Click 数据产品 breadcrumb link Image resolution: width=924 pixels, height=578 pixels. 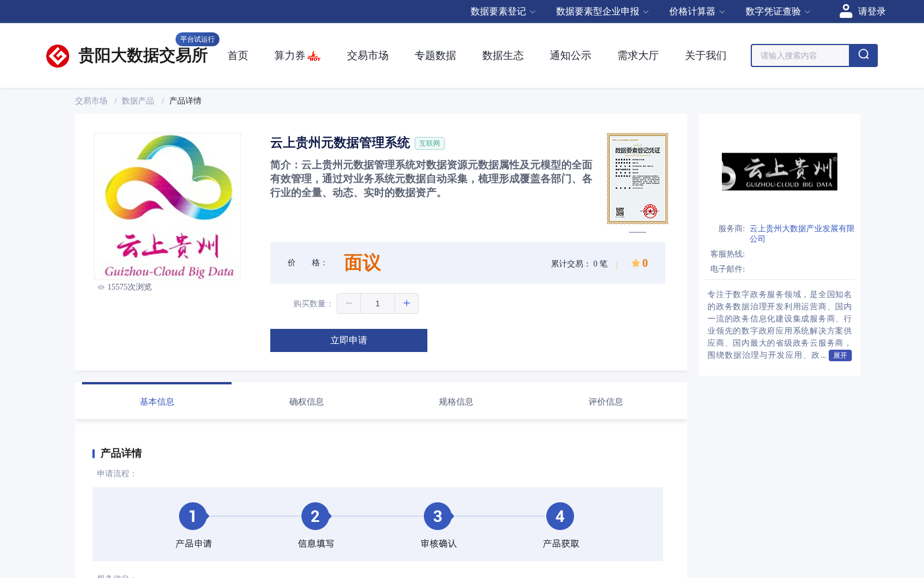tap(138, 101)
